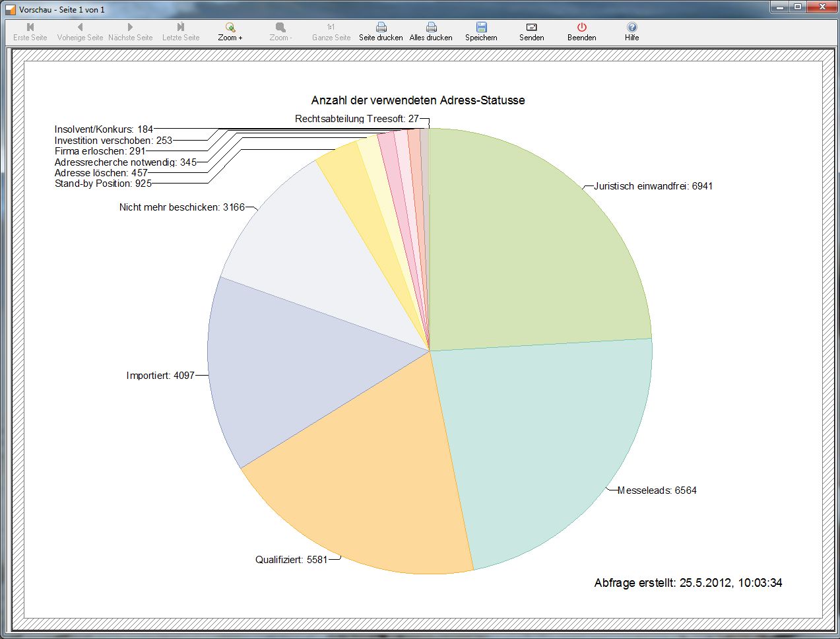Click the Zoom + magnifier icon
840x639 pixels.
pos(230,28)
